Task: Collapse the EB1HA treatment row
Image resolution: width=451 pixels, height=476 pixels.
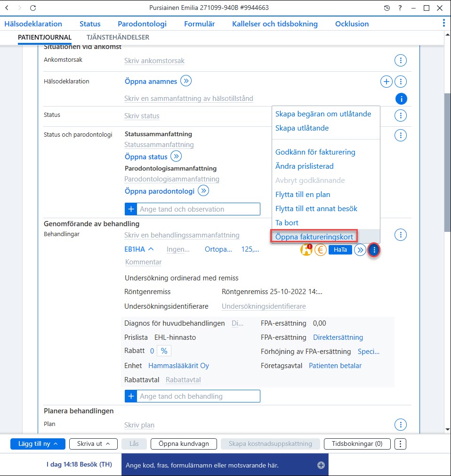Action: point(151,249)
